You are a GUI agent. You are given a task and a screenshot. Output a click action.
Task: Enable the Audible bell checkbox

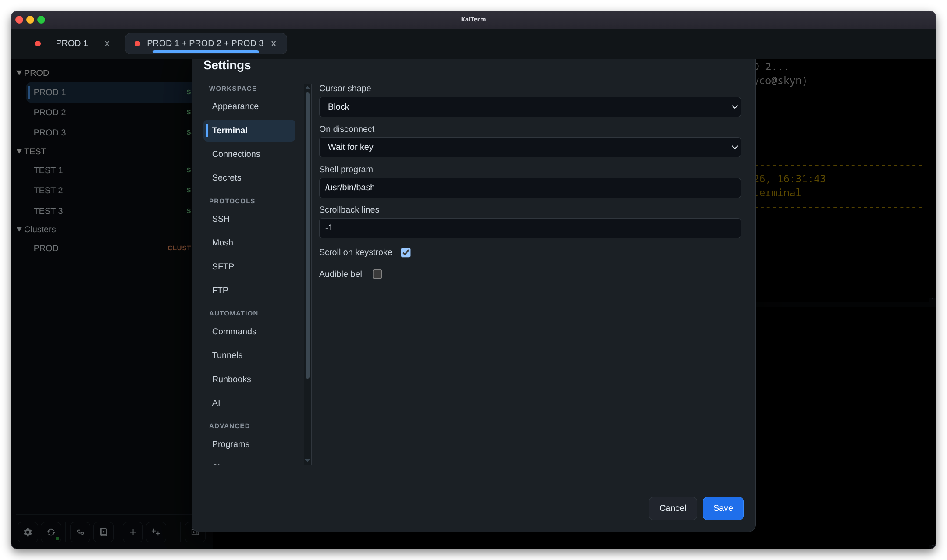[377, 274]
